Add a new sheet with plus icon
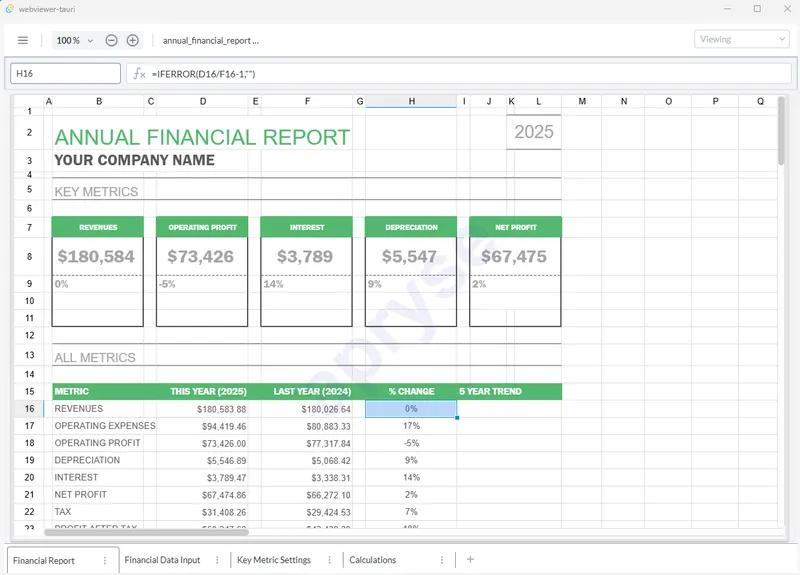The width and height of the screenshot is (800, 575). point(470,560)
